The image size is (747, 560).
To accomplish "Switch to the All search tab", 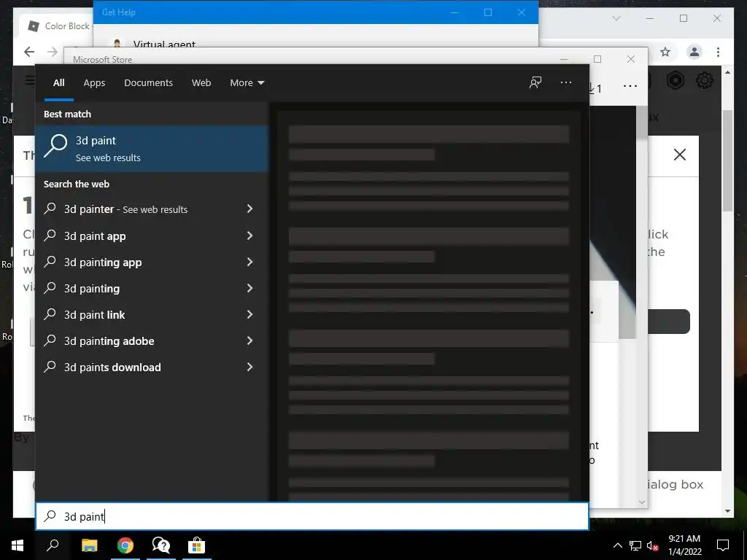I will (58, 83).
